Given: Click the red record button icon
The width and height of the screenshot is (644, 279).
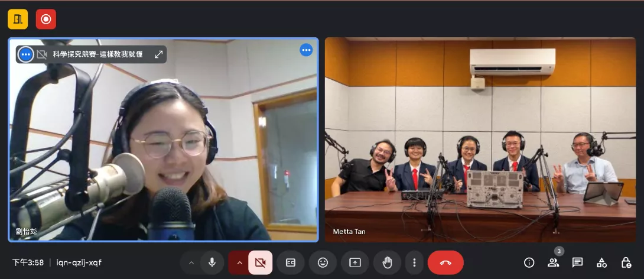Looking at the screenshot, I should click(x=46, y=20).
